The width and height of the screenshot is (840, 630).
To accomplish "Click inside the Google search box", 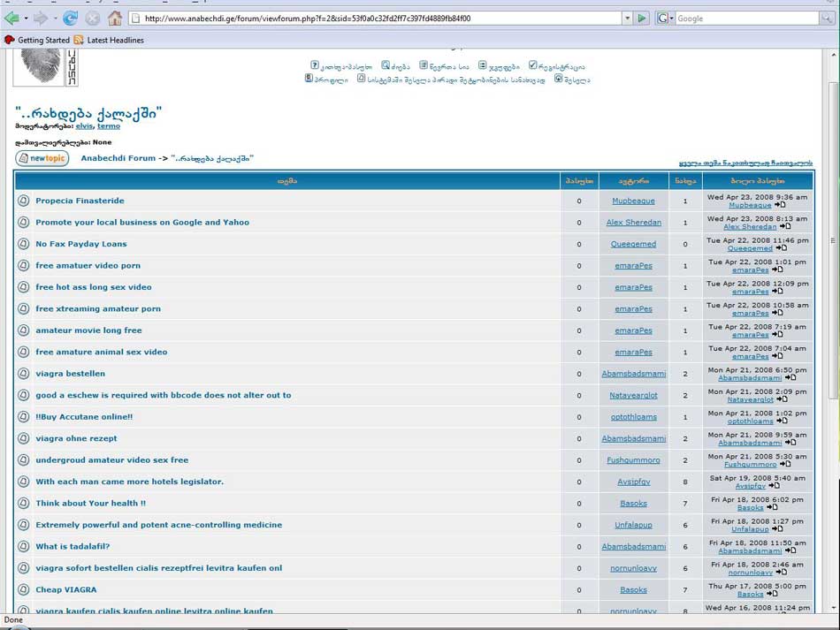I will pos(750,18).
